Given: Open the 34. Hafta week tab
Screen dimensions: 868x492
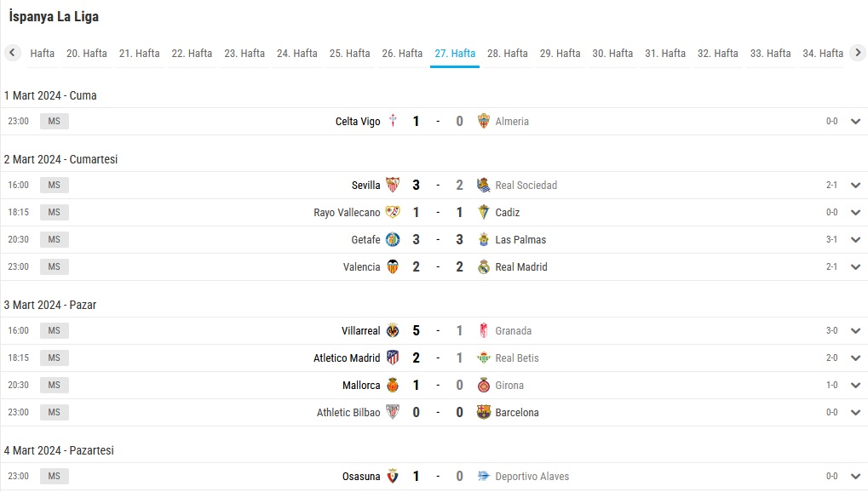Looking at the screenshot, I should point(823,53).
